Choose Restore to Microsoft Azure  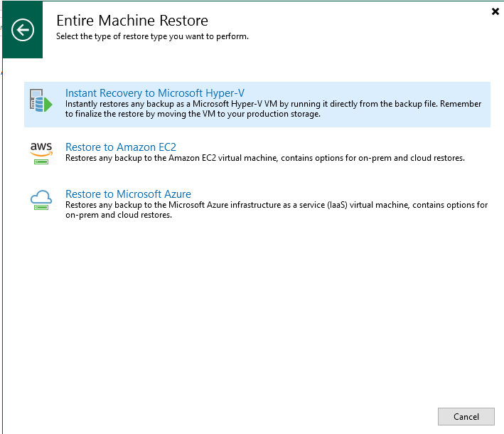click(x=128, y=194)
